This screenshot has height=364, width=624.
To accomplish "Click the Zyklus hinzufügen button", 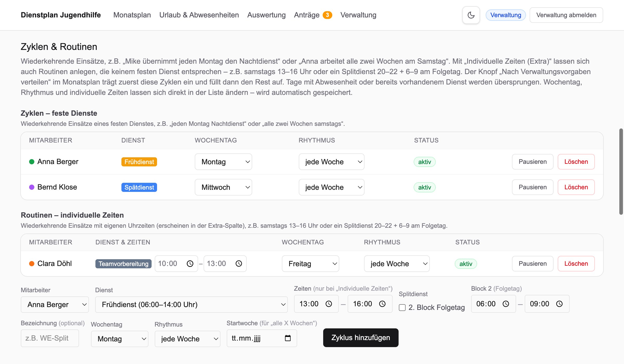I will [361, 337].
